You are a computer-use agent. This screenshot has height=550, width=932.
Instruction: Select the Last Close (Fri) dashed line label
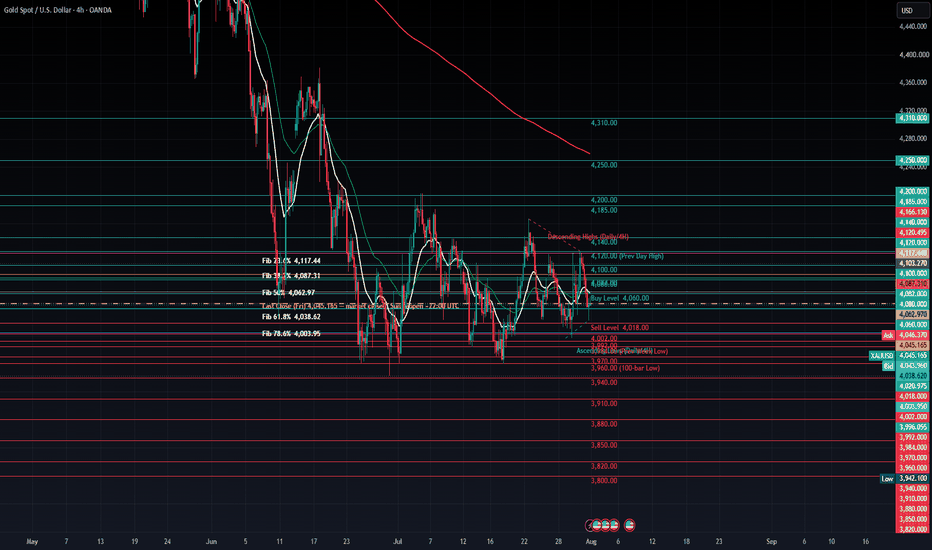(360, 306)
